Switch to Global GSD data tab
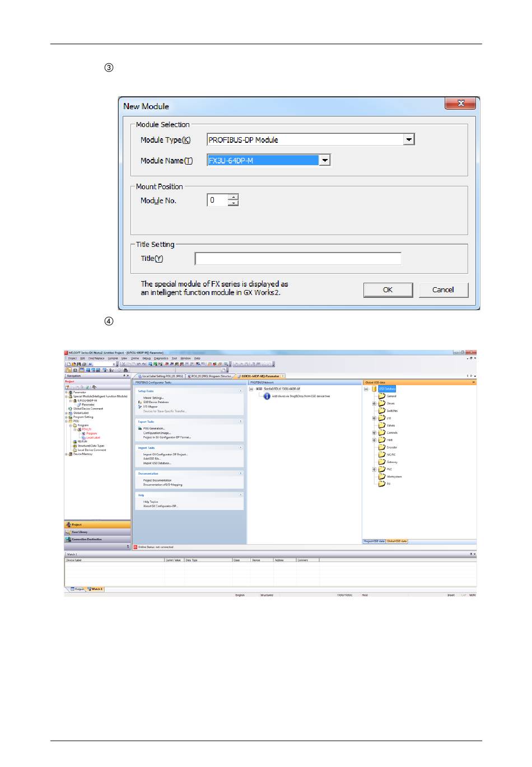The height and width of the screenshot is (767, 532). click(397, 541)
